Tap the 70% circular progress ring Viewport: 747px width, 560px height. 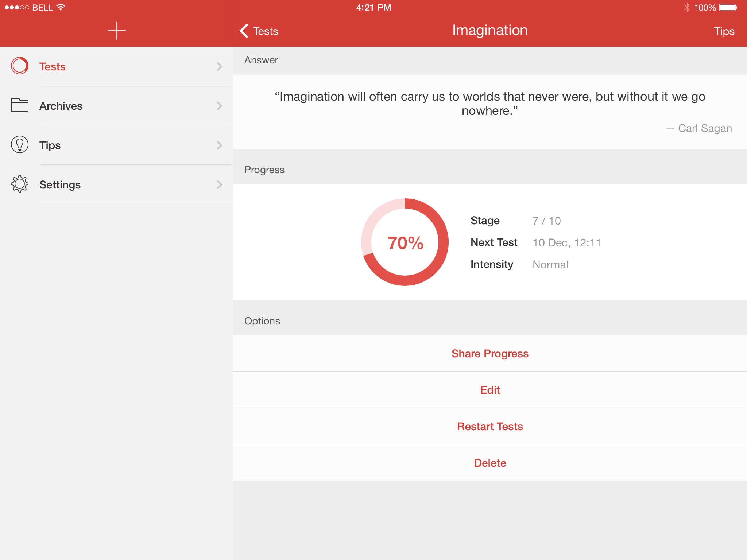coord(405,242)
